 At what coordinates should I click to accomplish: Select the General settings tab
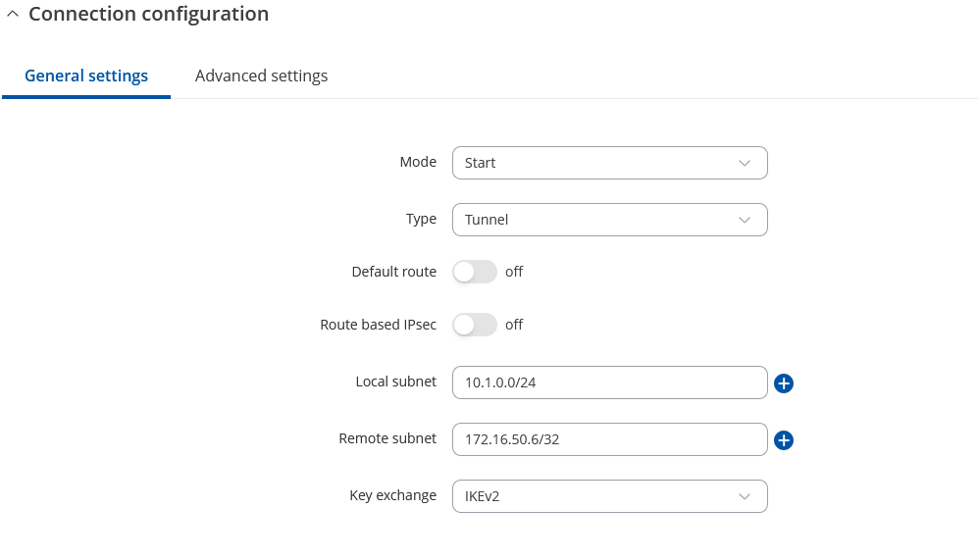(86, 76)
